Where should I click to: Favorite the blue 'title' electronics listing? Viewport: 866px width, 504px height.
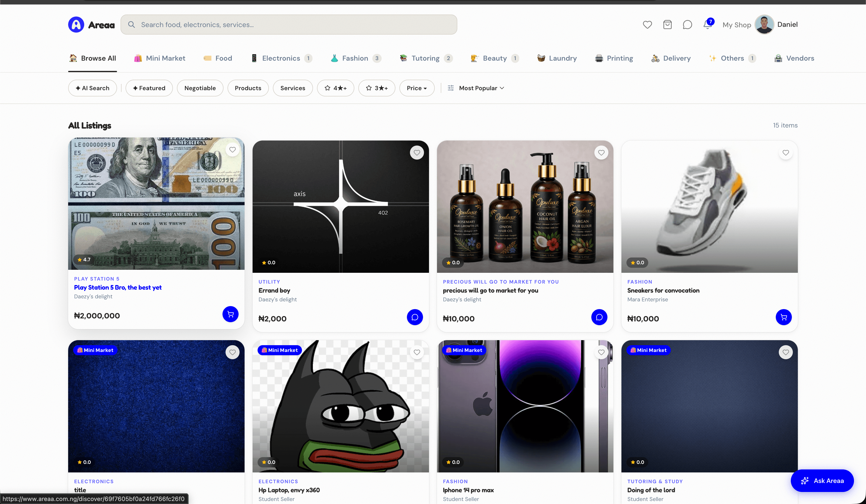233,352
